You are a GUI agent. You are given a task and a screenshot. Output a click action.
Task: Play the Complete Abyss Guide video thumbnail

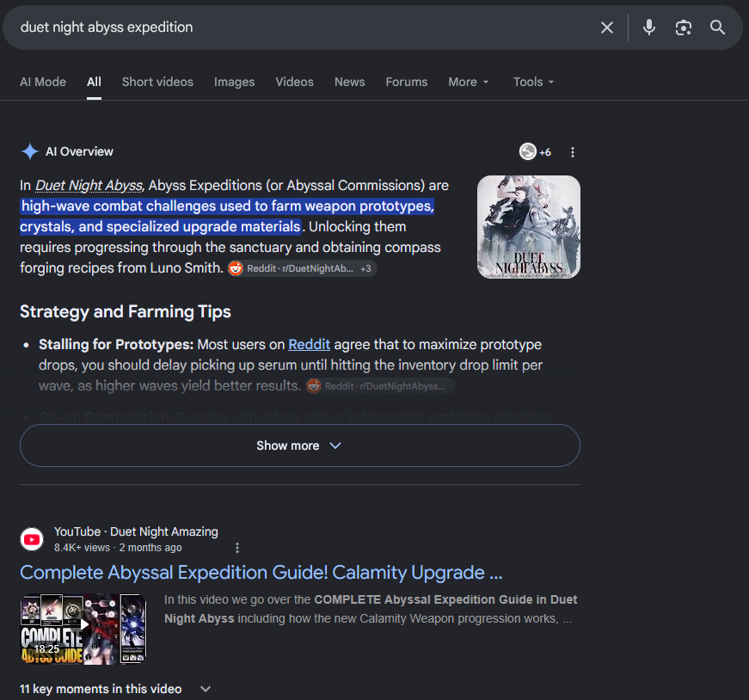tap(83, 629)
